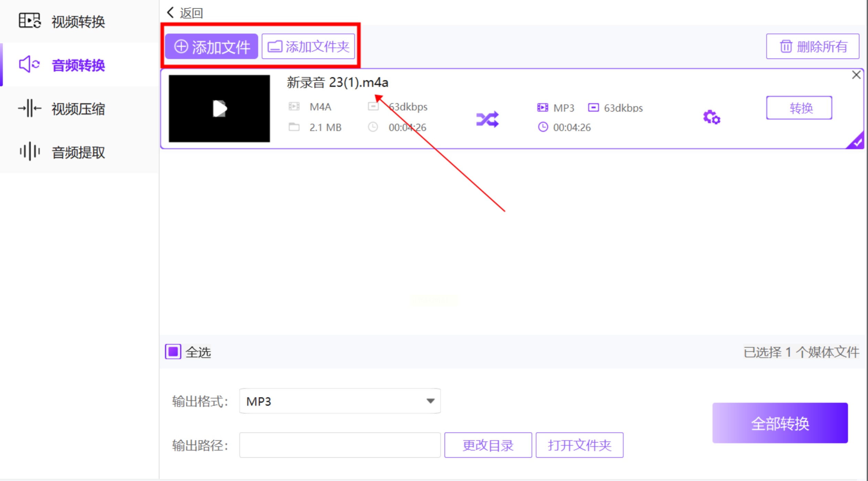Screen dimensions: 868x481
Task: Remove the file with its X button
Action: click(856, 75)
